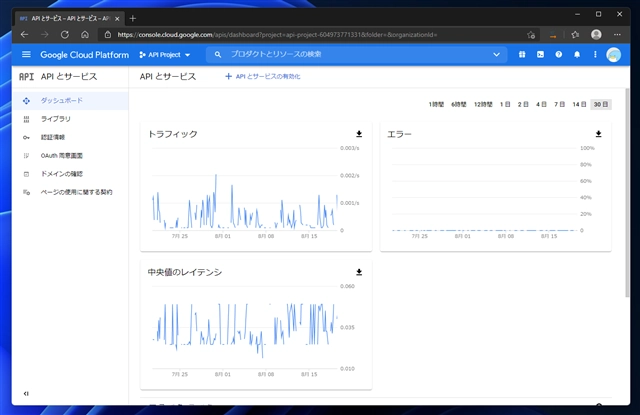Screen dimensions: 640x415
Task: Open the browser extension icon in toolbar
Action: pos(553,35)
